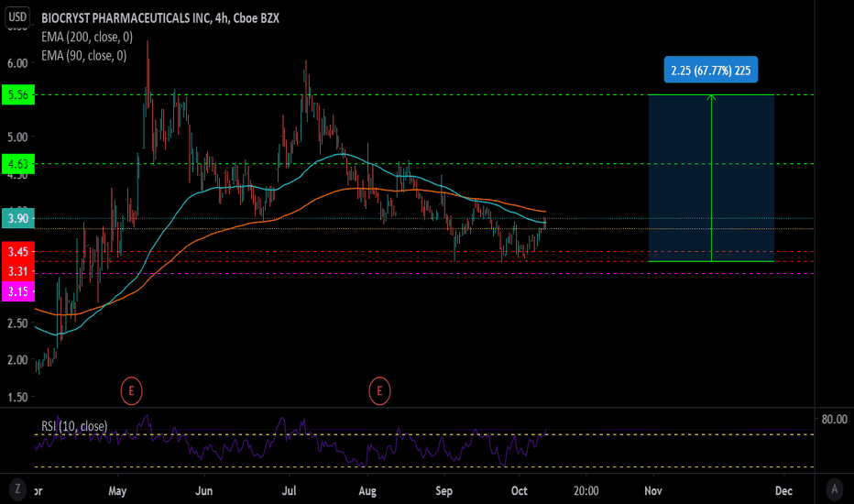Click the Nov date axis label
Image resolution: width=854 pixels, height=504 pixels.
pyautogui.click(x=653, y=491)
